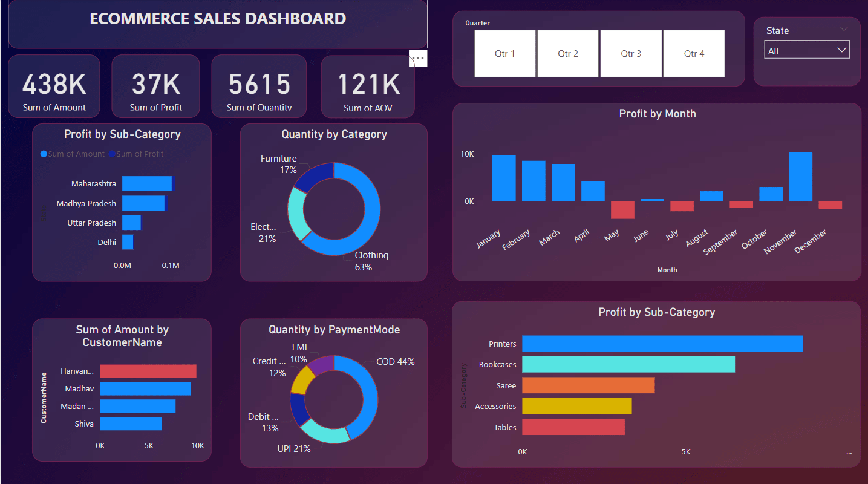
Task: Select the 37K Sum of Profit card
Action: pyautogui.click(x=155, y=87)
